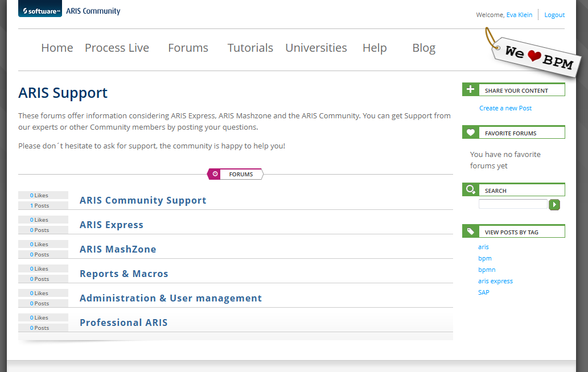
Task: Filter posts by the SAP tag
Action: tap(483, 292)
